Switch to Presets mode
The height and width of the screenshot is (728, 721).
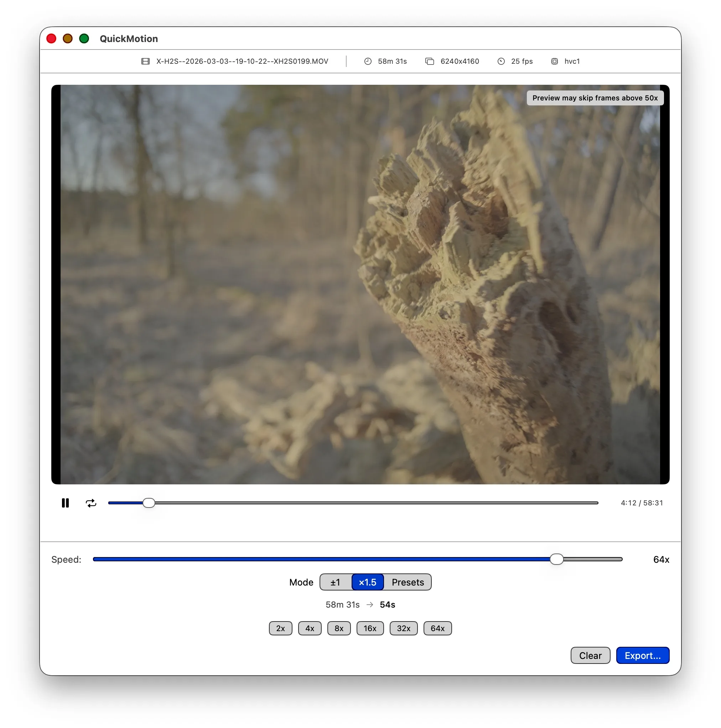(x=408, y=582)
